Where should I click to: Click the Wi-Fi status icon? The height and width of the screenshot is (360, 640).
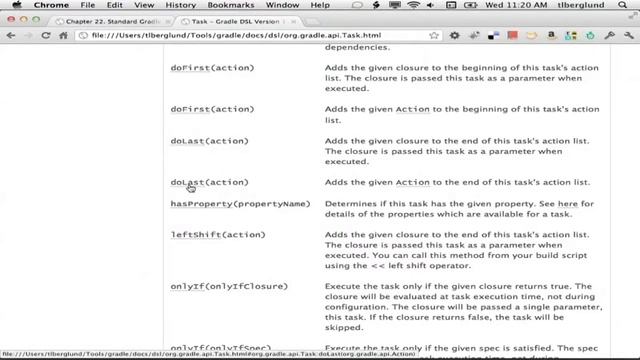(413, 5)
